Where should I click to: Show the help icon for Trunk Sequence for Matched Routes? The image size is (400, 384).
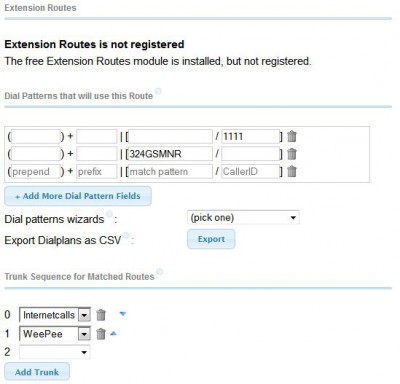[x=159, y=272]
